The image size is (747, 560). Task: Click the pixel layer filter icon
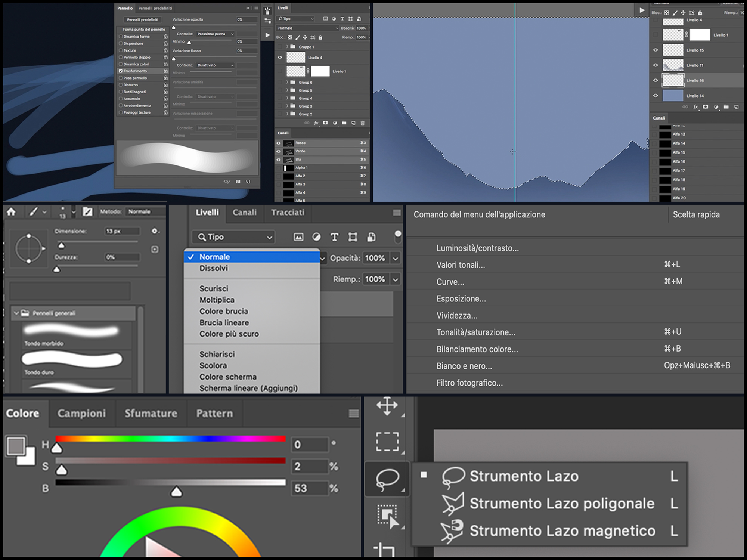point(298,237)
